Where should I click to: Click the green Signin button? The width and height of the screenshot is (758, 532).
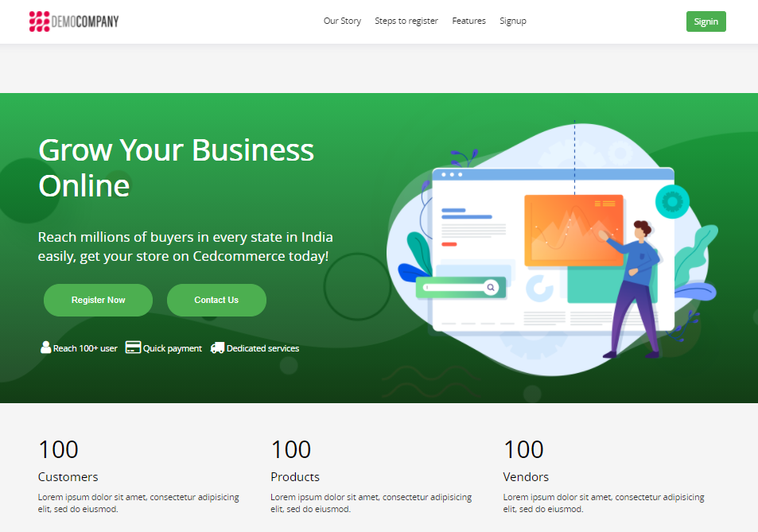click(x=706, y=21)
